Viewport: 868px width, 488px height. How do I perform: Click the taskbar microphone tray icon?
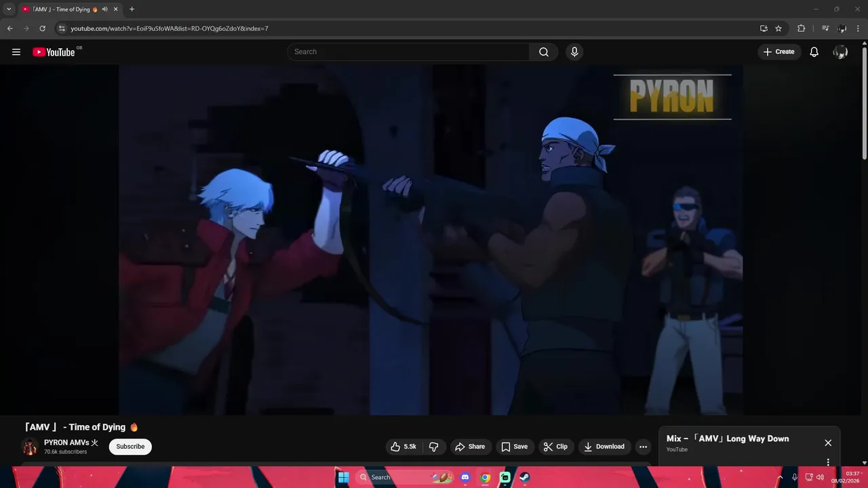coord(795,477)
